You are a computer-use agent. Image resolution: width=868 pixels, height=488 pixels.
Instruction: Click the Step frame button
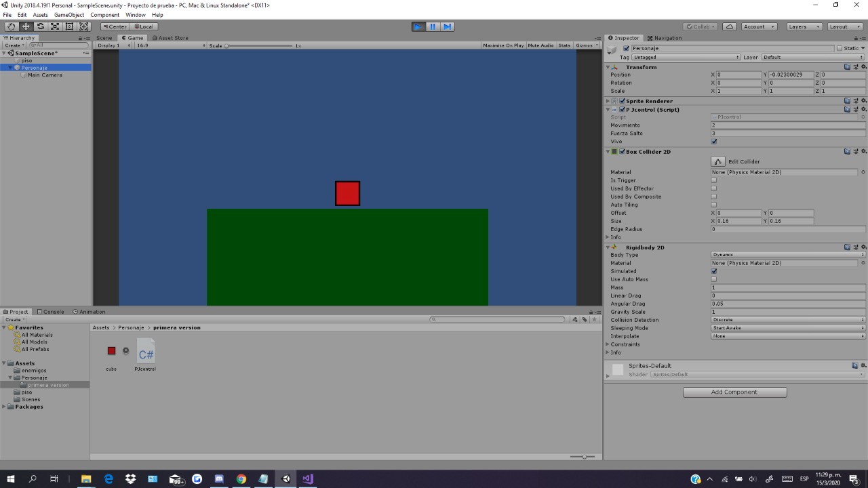coord(447,26)
